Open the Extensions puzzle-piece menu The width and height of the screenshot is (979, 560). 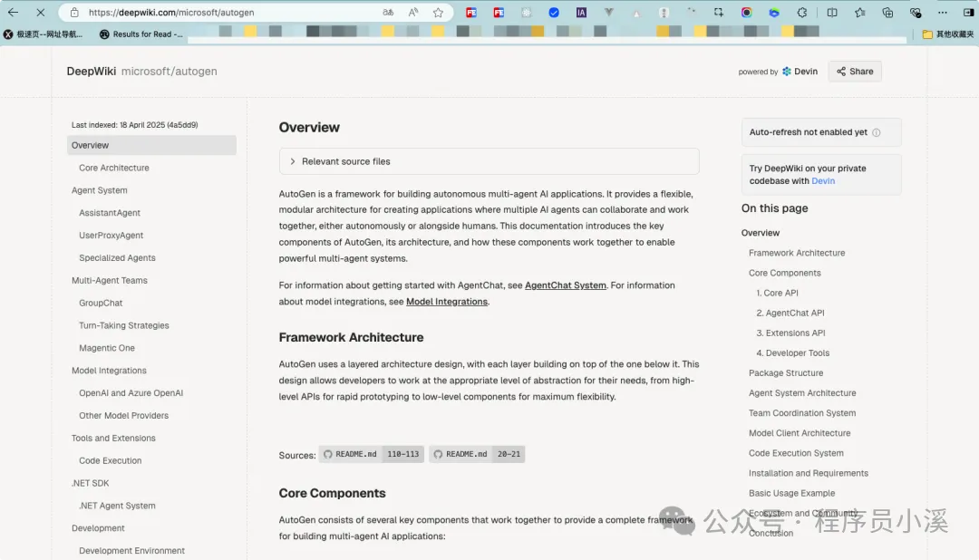click(x=801, y=13)
